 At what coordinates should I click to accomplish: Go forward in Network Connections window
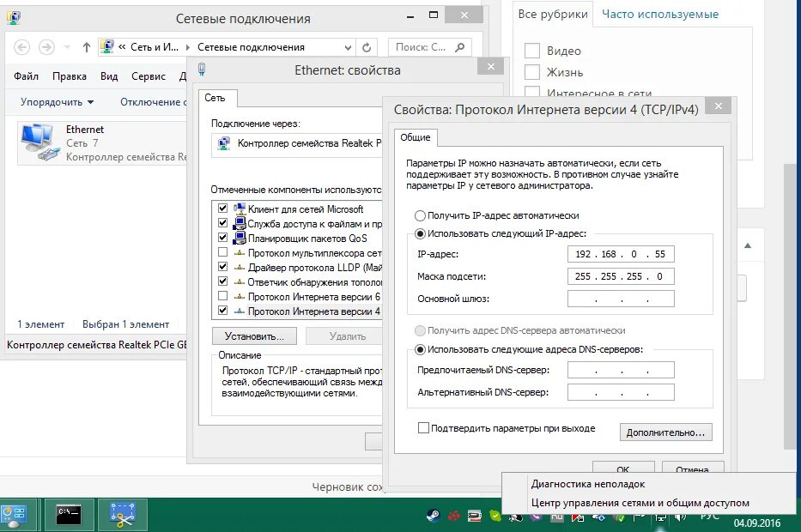point(46,47)
